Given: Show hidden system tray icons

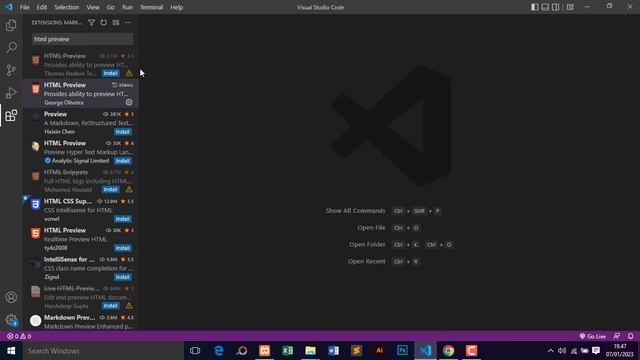Looking at the screenshot, I should pyautogui.click(x=551, y=351).
